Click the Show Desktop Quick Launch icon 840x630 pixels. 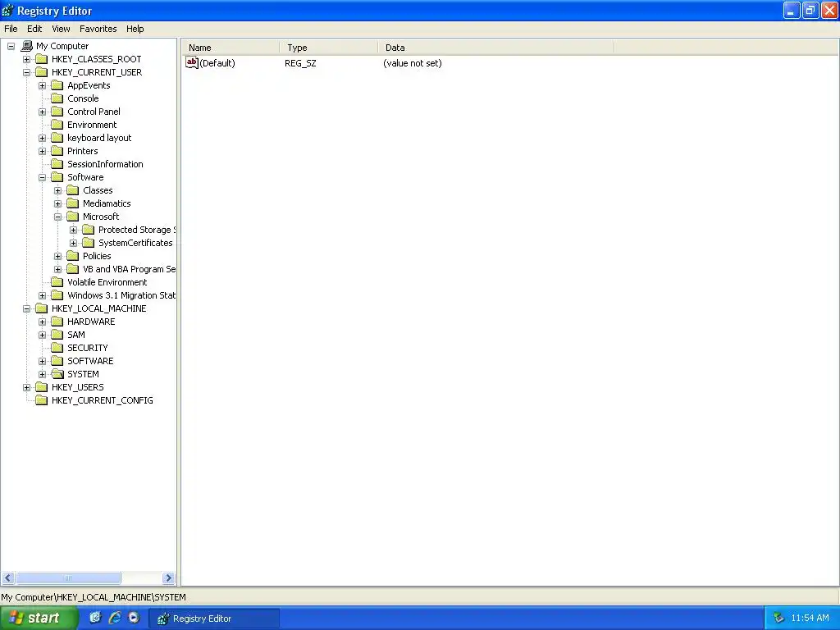pos(95,618)
